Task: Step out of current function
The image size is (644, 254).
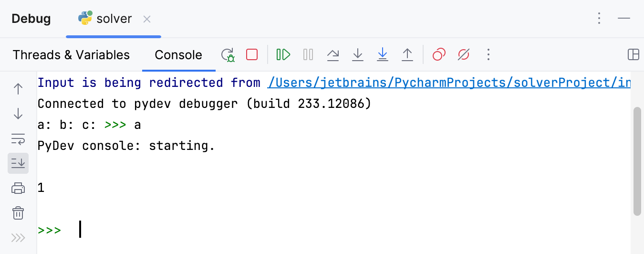Action: pos(407,55)
